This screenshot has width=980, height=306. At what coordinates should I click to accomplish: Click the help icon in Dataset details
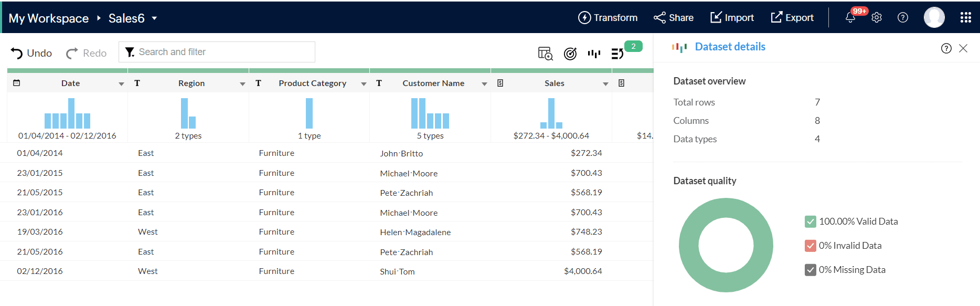tap(946, 49)
